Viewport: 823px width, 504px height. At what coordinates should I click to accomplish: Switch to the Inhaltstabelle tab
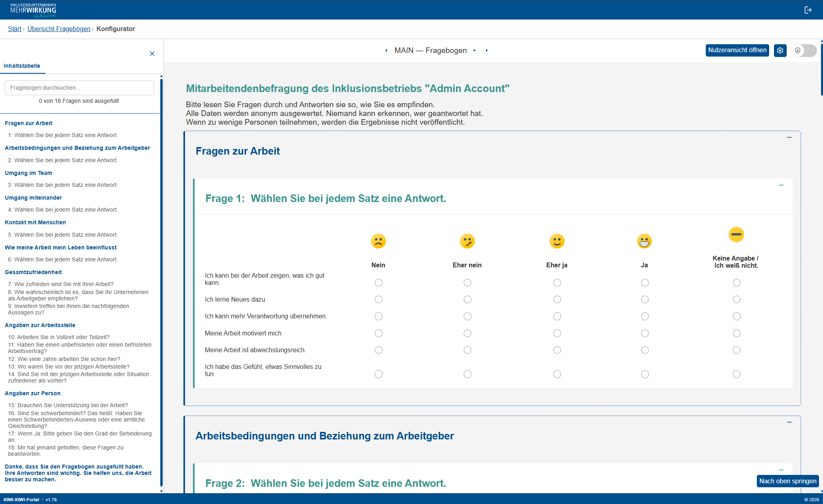tap(22, 66)
